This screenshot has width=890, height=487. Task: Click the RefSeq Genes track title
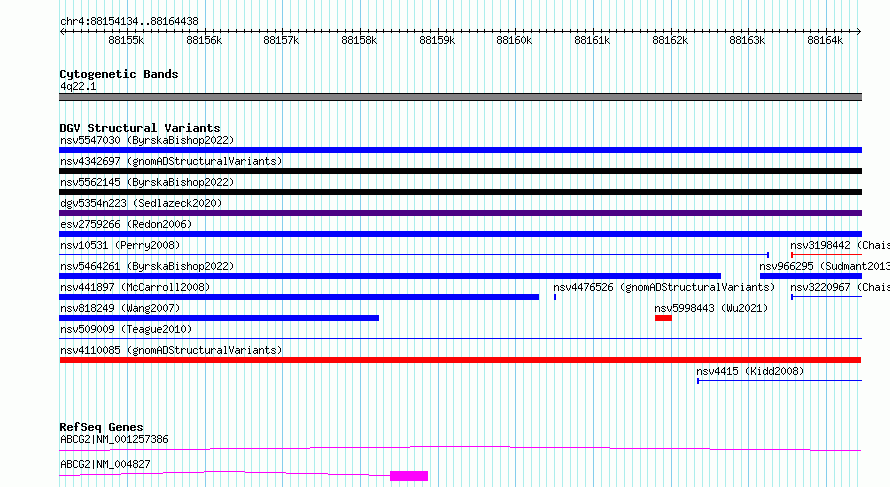[x=101, y=427]
